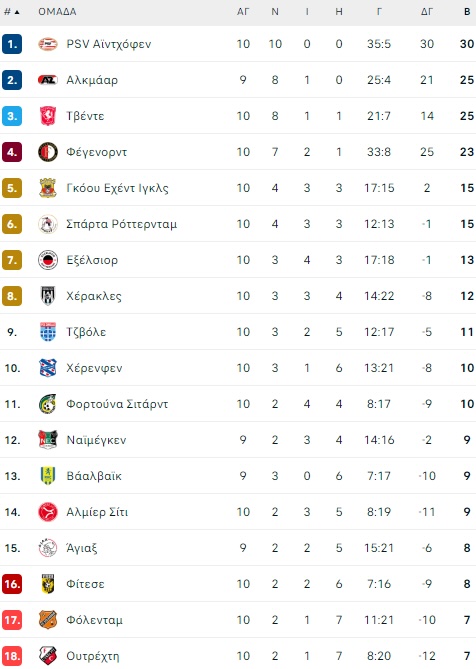The width and height of the screenshot is (476, 669).
Task: Click the light blue position 3 badge
Action: click(12, 116)
